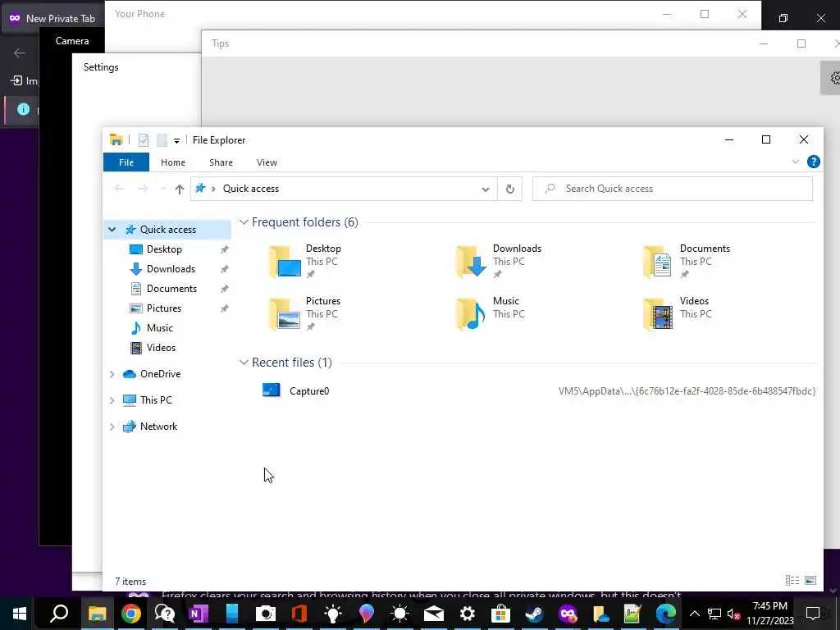Open Google Chrome from taskbar
840x630 pixels.
(130, 614)
